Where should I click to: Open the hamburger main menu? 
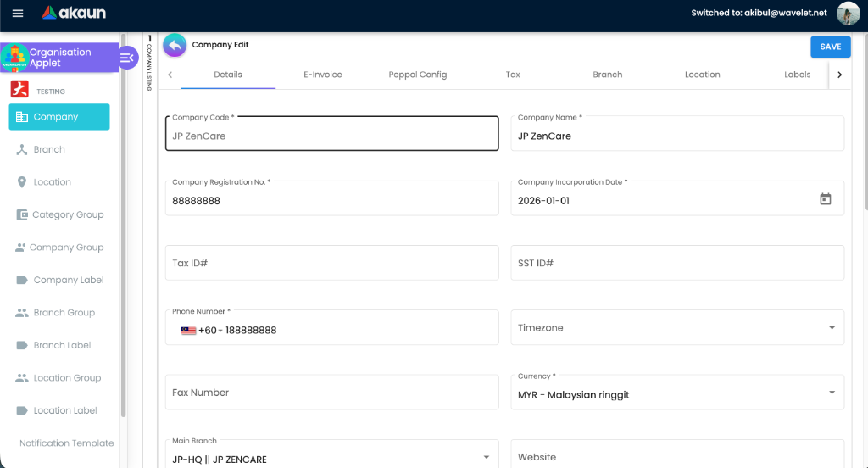coord(18,14)
